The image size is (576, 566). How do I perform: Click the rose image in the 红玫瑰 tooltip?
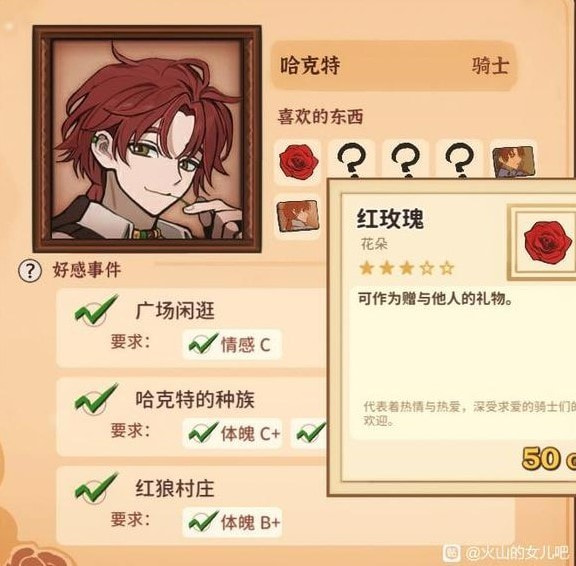547,242
